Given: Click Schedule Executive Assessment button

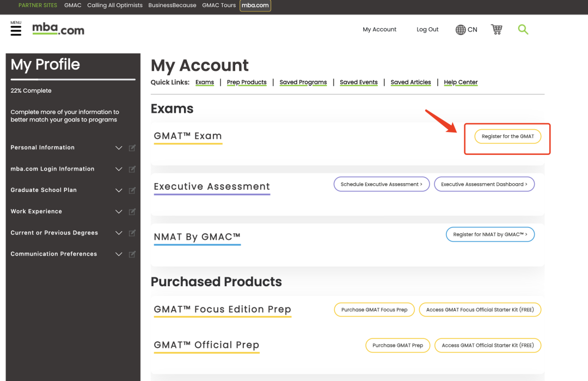Looking at the screenshot, I should tap(381, 184).
